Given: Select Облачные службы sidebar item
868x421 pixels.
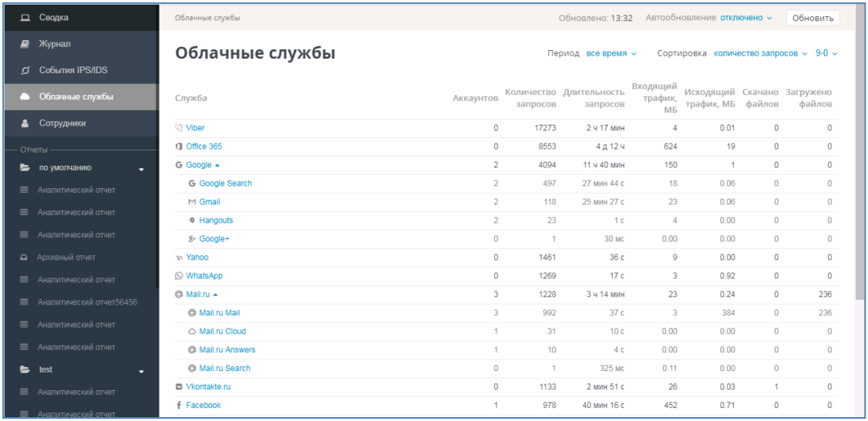Looking at the screenshot, I should (x=81, y=96).
